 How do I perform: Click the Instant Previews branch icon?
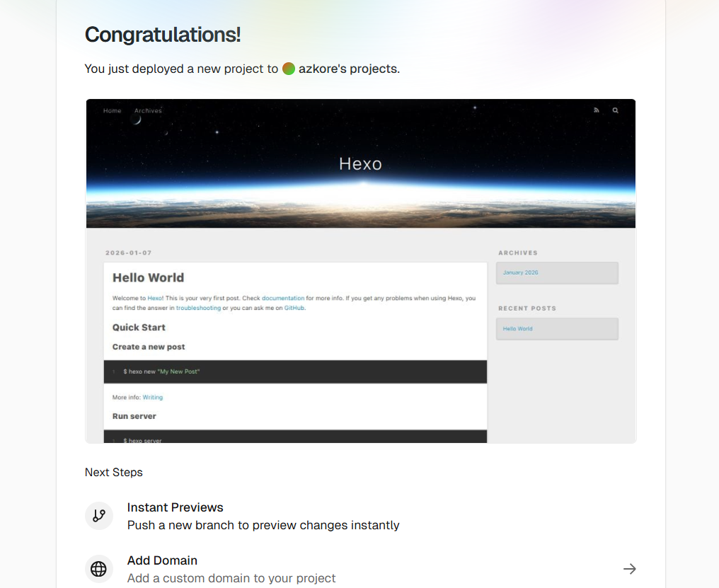[99, 516]
